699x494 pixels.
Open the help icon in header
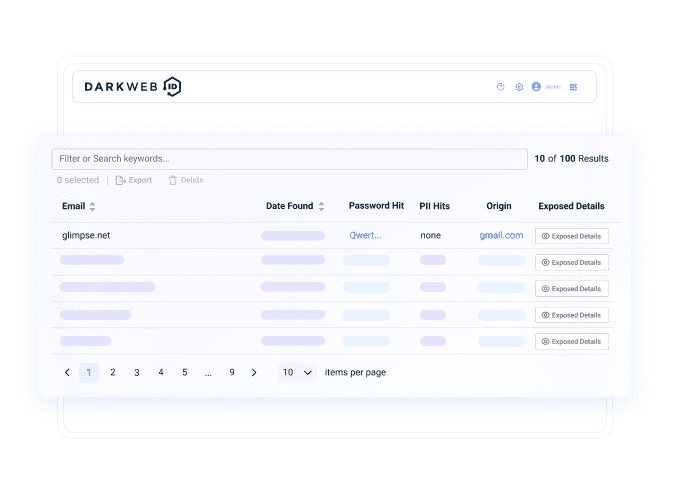pos(501,87)
